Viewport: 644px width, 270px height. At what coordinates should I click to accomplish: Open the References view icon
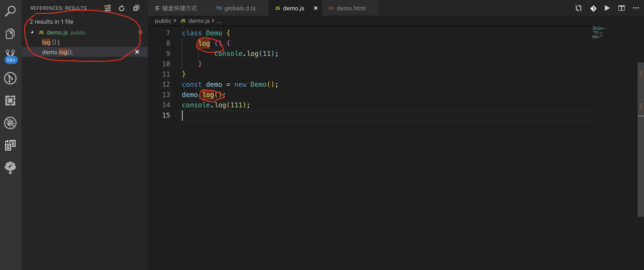point(10,145)
